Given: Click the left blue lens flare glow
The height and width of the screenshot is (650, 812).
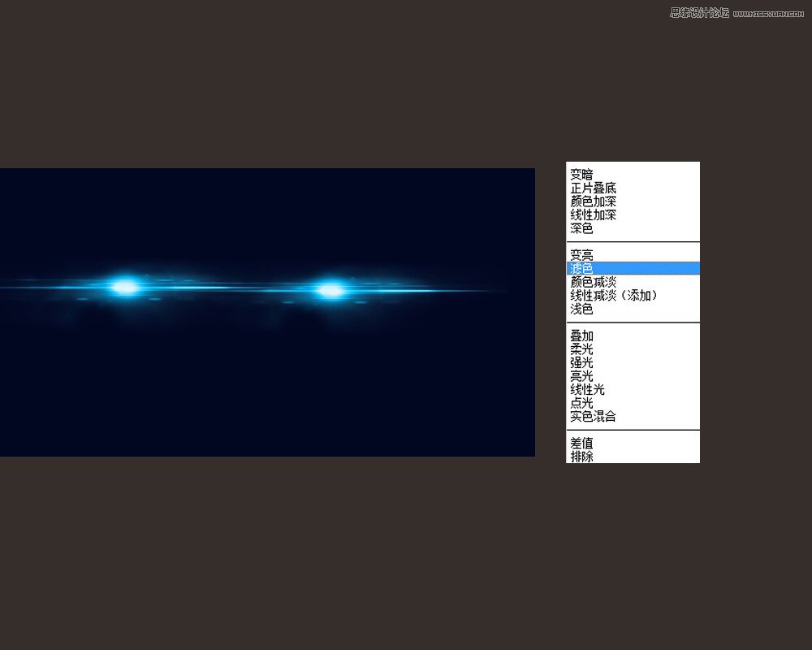Looking at the screenshot, I should (125, 287).
